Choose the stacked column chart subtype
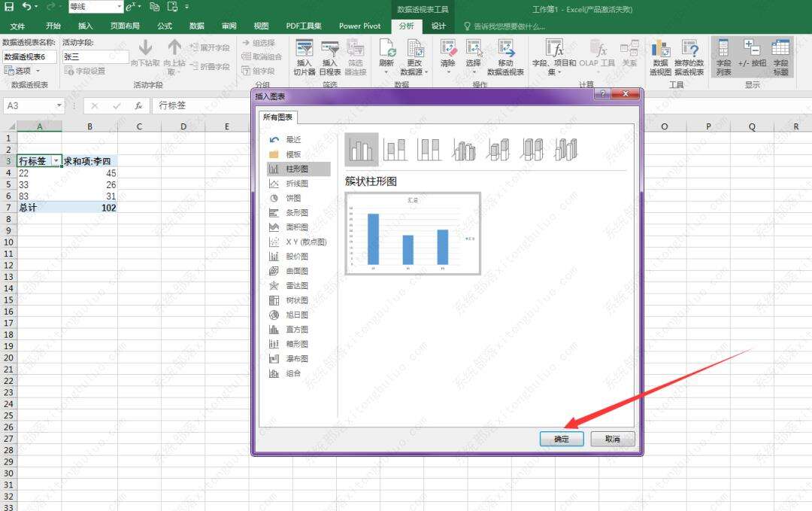This screenshot has width=812, height=511. (x=395, y=149)
